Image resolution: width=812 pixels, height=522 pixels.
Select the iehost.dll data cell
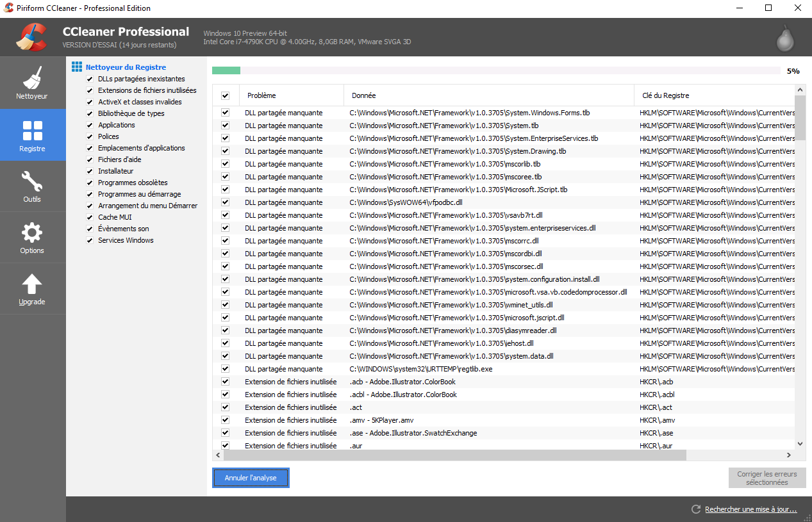click(x=442, y=343)
